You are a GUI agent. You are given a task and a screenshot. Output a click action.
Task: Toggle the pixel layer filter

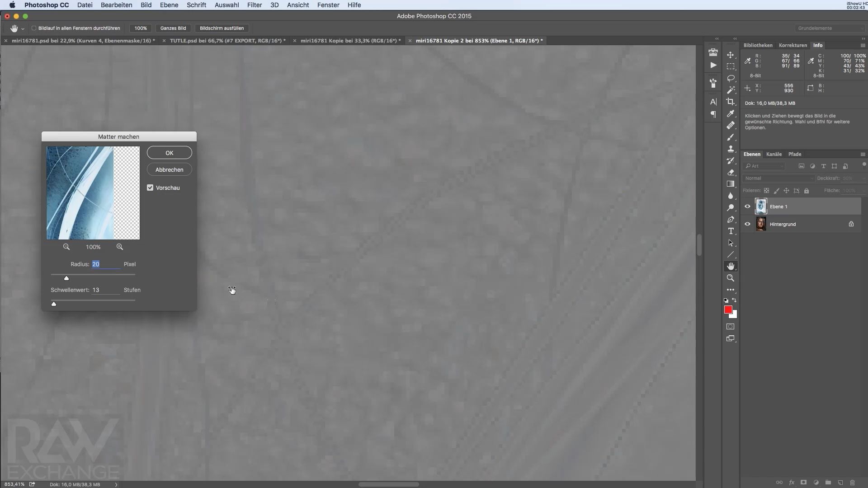pyautogui.click(x=802, y=166)
